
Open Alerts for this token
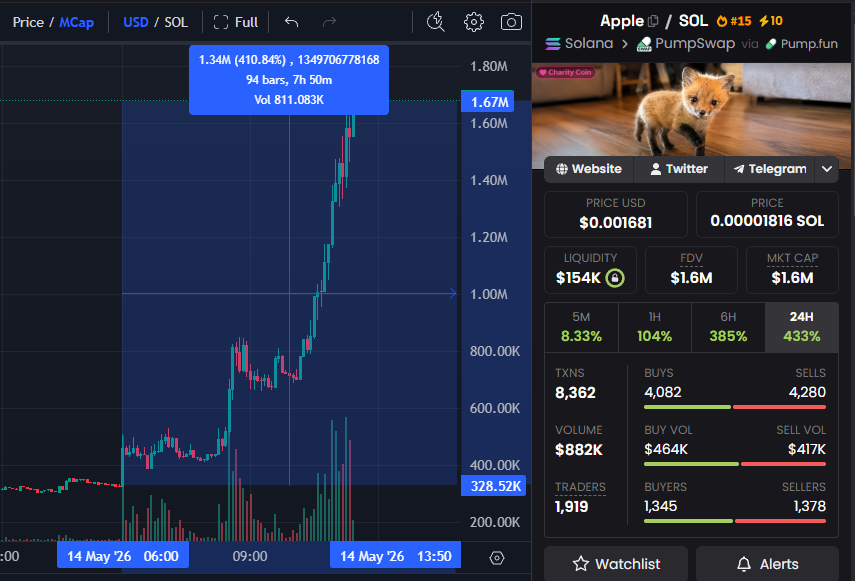click(767, 564)
